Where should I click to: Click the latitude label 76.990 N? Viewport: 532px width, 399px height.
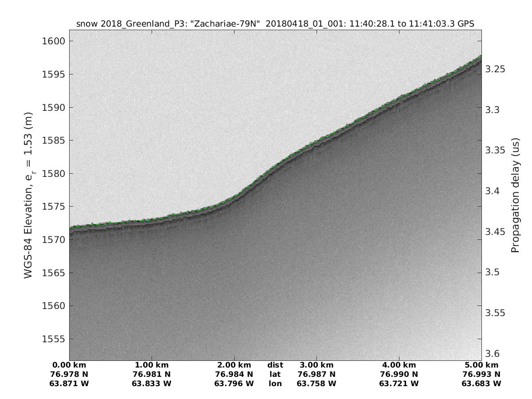click(x=399, y=374)
